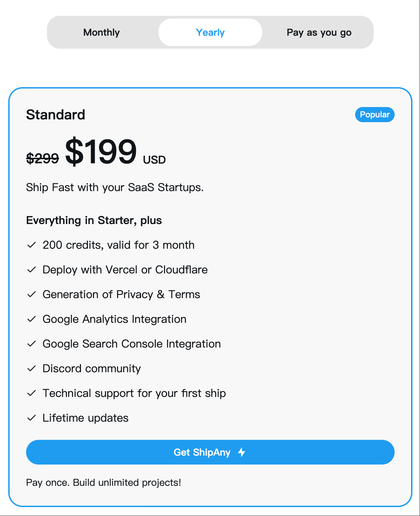
Task: Choose the Pay as you go tab
Action: (319, 32)
